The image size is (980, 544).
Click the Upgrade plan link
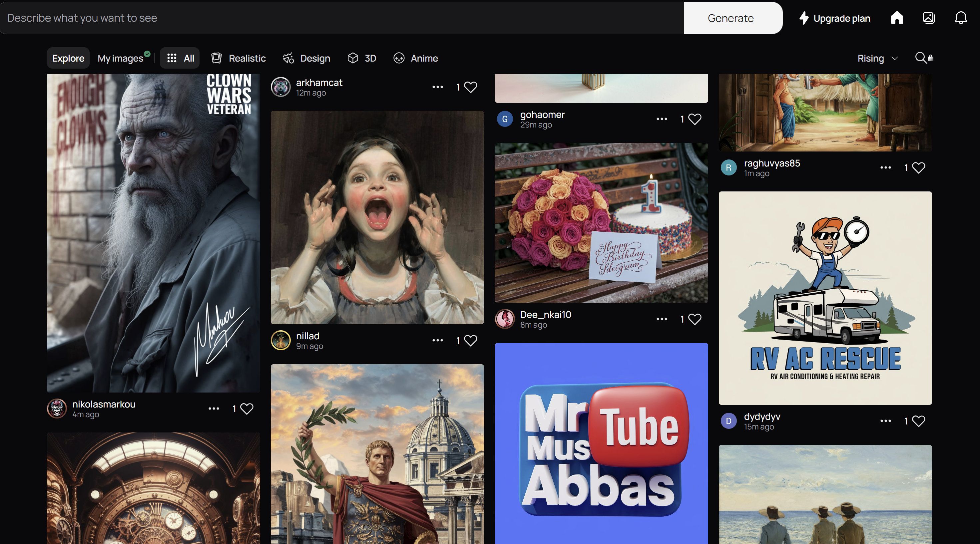pyautogui.click(x=834, y=18)
